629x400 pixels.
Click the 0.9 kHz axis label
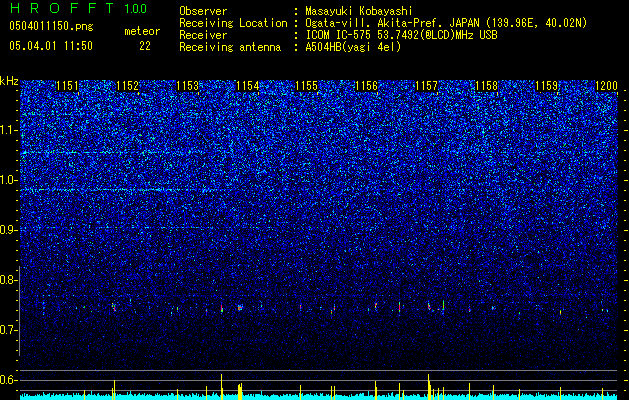pos(8,230)
